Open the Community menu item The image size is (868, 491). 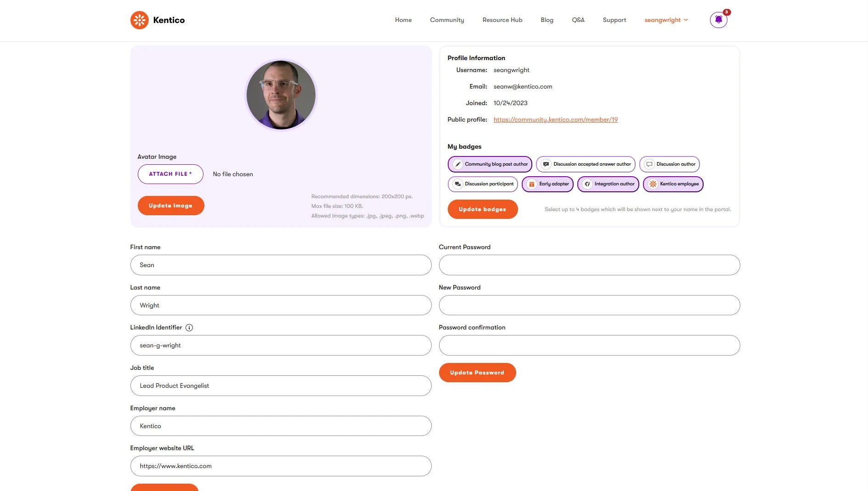[447, 20]
